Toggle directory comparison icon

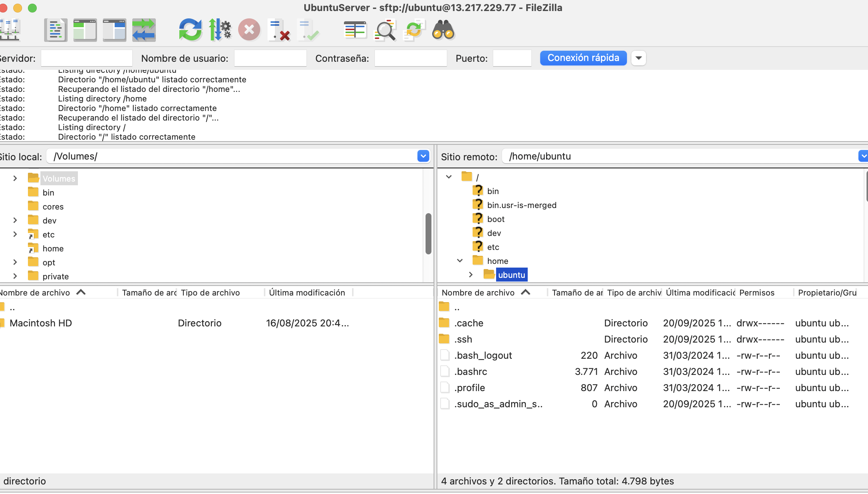pos(385,30)
